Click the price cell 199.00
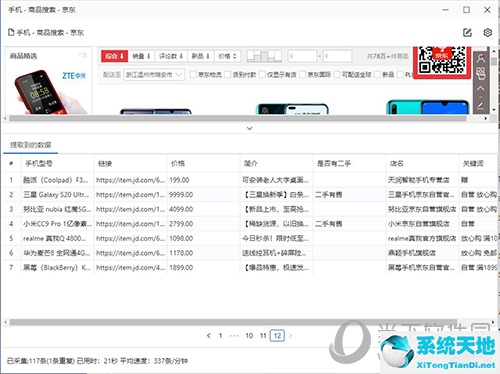 coord(203,180)
